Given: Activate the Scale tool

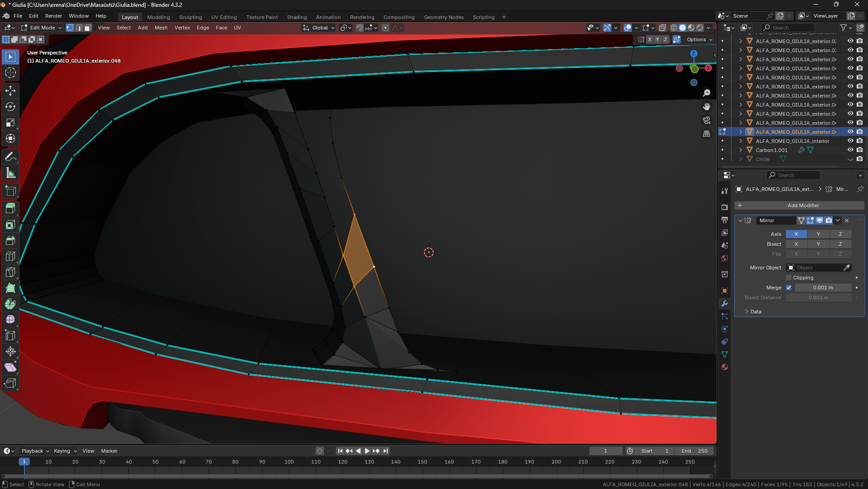Looking at the screenshot, I should point(10,122).
